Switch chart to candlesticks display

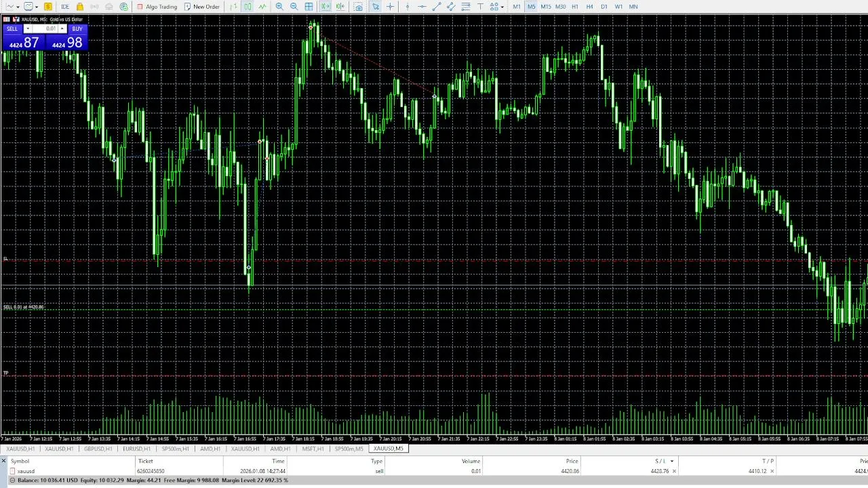(x=248, y=7)
